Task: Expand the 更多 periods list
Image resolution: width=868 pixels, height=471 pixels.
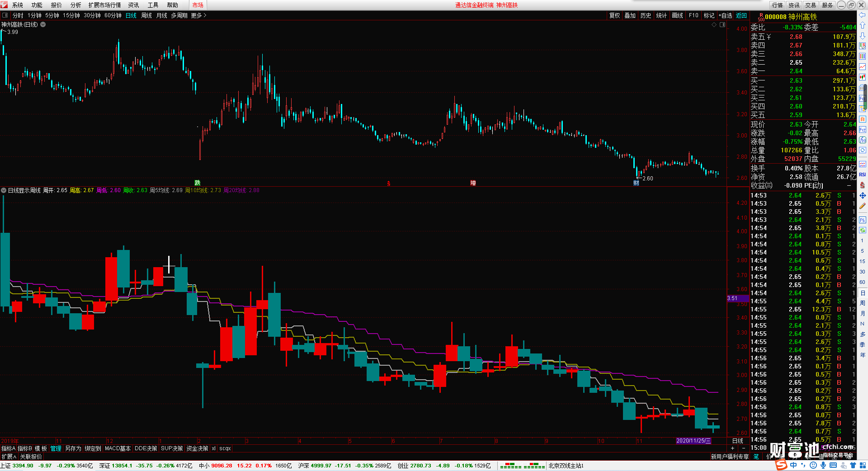Action: [198, 15]
